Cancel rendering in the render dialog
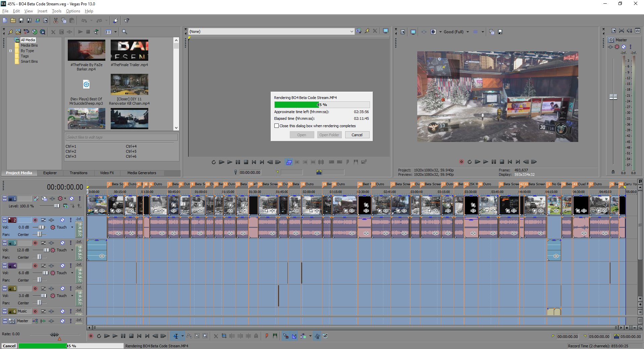Screen dimensions: 644x349 tap(357, 135)
